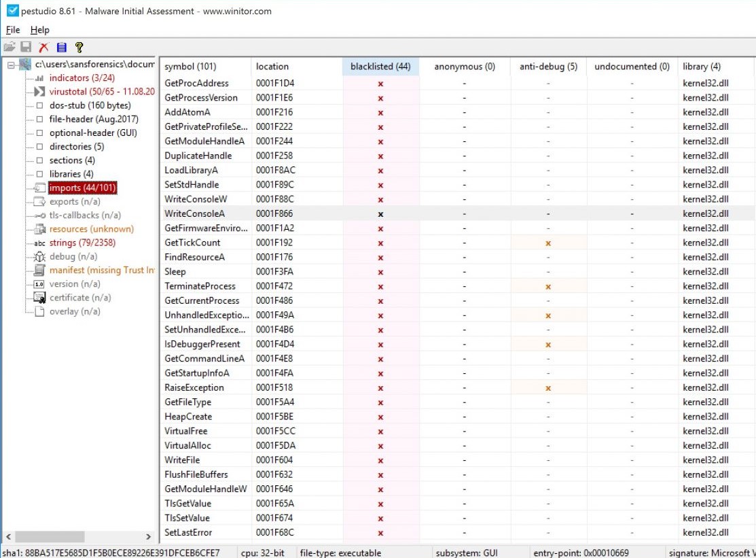
Task: Sort by the blacklisted (44) column header
Action: tap(380, 67)
